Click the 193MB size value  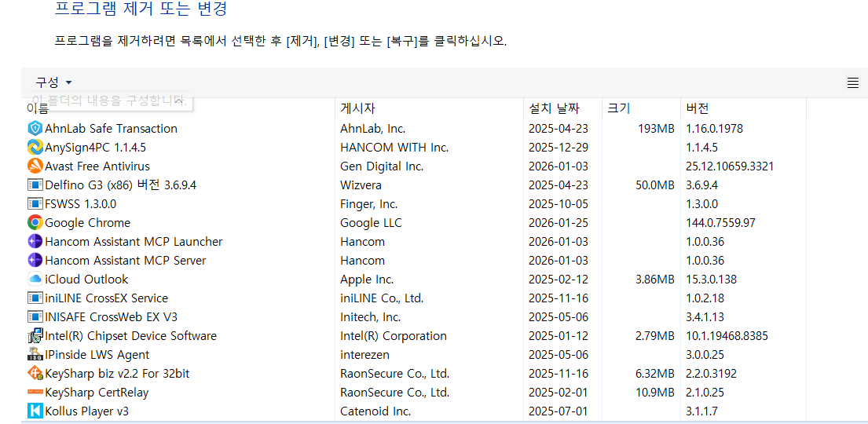(x=655, y=129)
